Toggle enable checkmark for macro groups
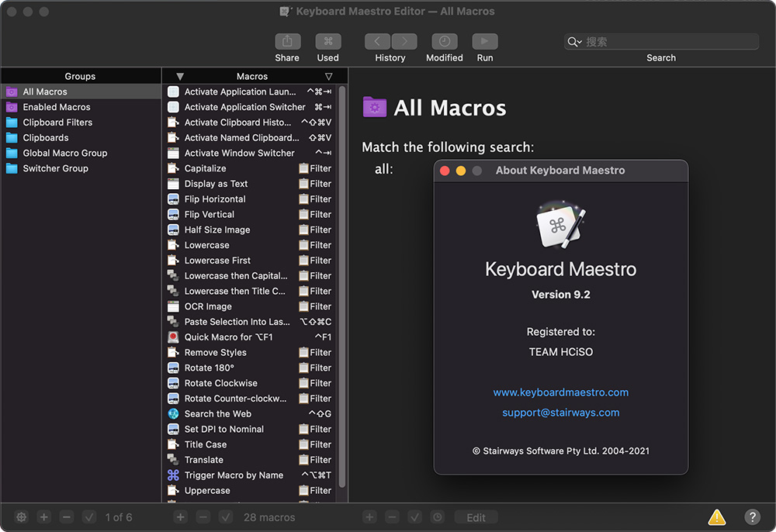Screen dimensions: 776x532 click(89, 517)
